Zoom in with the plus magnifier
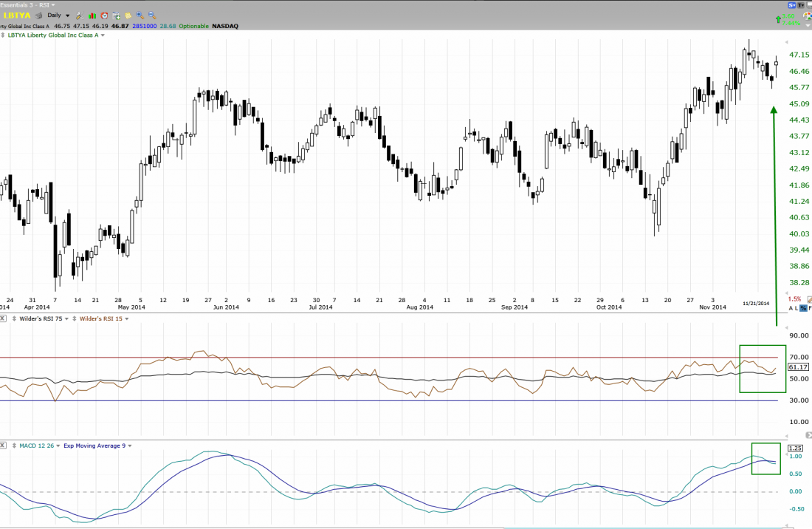Image resolution: width=812 pixels, height=529 pixels. [x=140, y=15]
